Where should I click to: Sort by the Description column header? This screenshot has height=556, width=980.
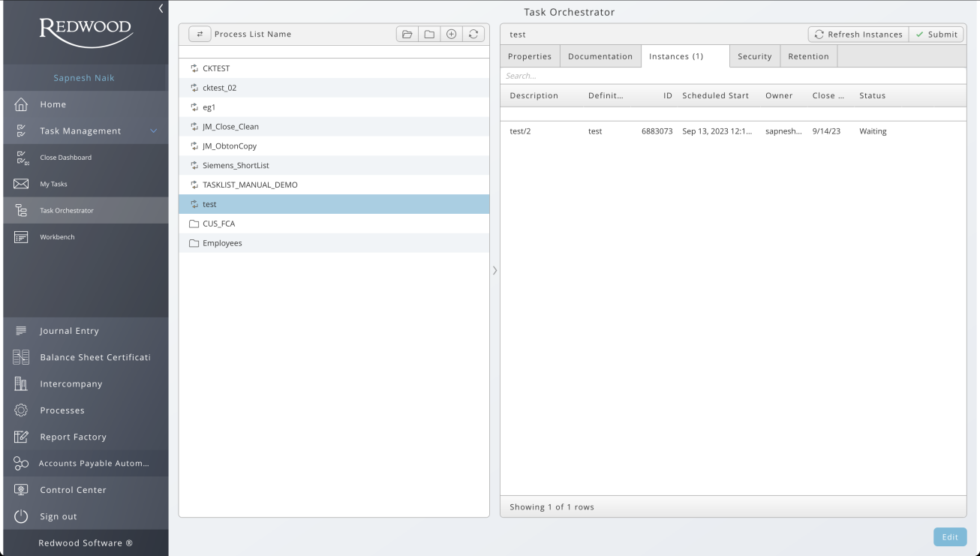[x=534, y=96]
